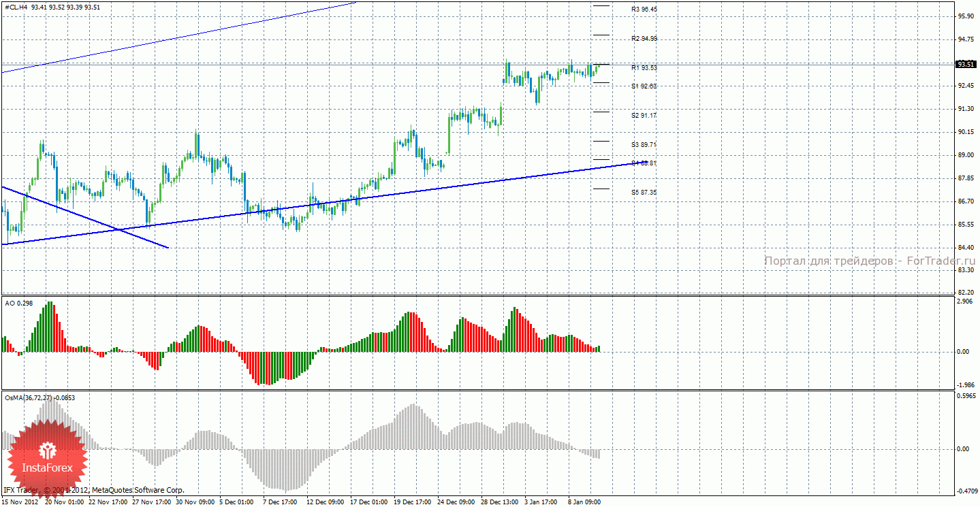Click the 20 Nov 01:00 time label
This screenshot has width=980, height=507.
click(65, 502)
